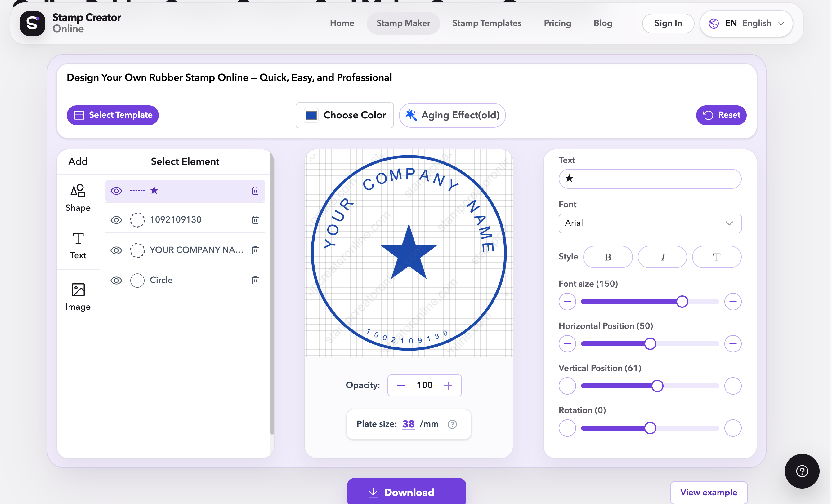Viewport: 832px width, 504px height.
Task: Click the plate size value 38
Action: pyautogui.click(x=408, y=424)
